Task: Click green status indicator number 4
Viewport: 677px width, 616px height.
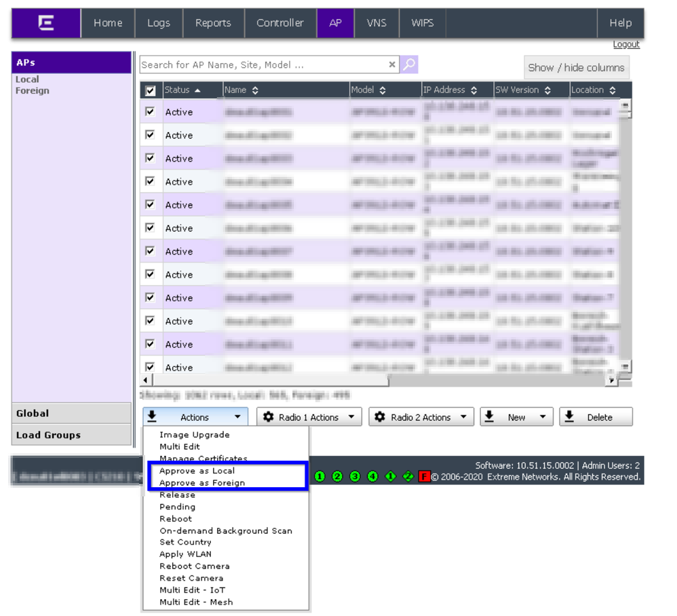Action: [x=372, y=476]
